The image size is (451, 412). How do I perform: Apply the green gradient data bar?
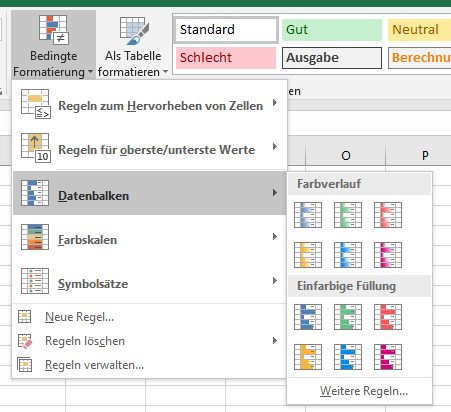[348, 215]
